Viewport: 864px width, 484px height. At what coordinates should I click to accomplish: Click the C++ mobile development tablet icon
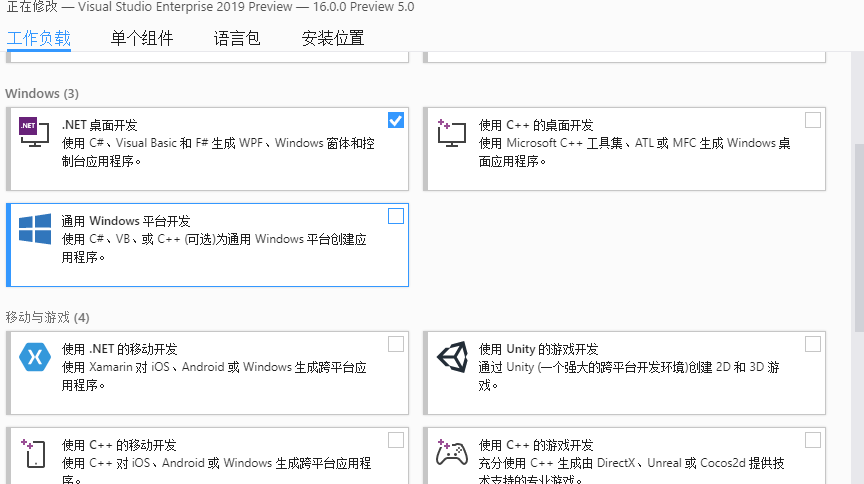(x=34, y=453)
